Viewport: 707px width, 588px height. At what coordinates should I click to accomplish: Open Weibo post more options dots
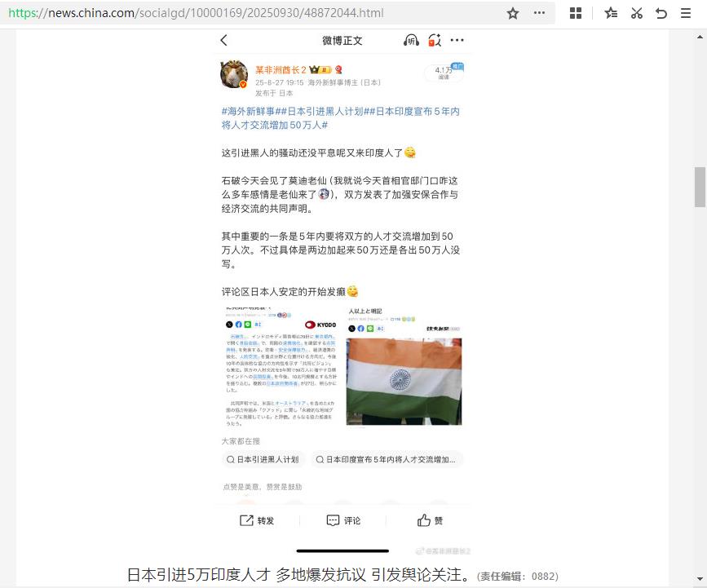pyautogui.click(x=457, y=40)
